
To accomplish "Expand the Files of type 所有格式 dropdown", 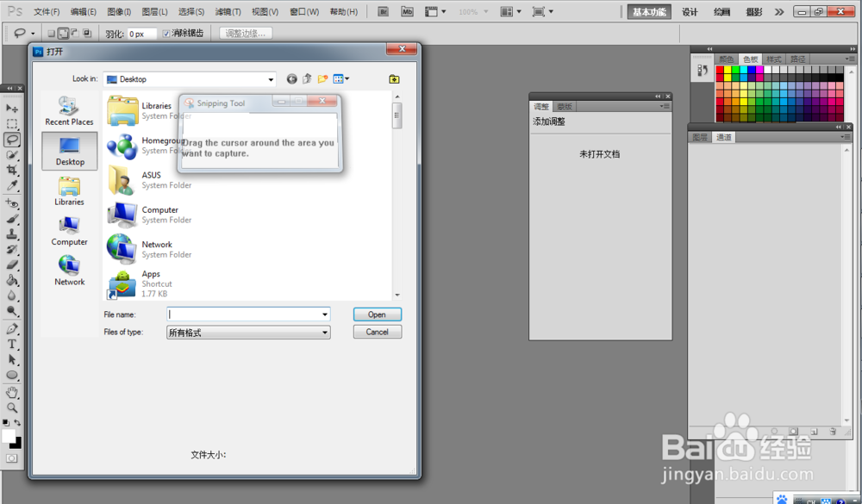I will (325, 333).
